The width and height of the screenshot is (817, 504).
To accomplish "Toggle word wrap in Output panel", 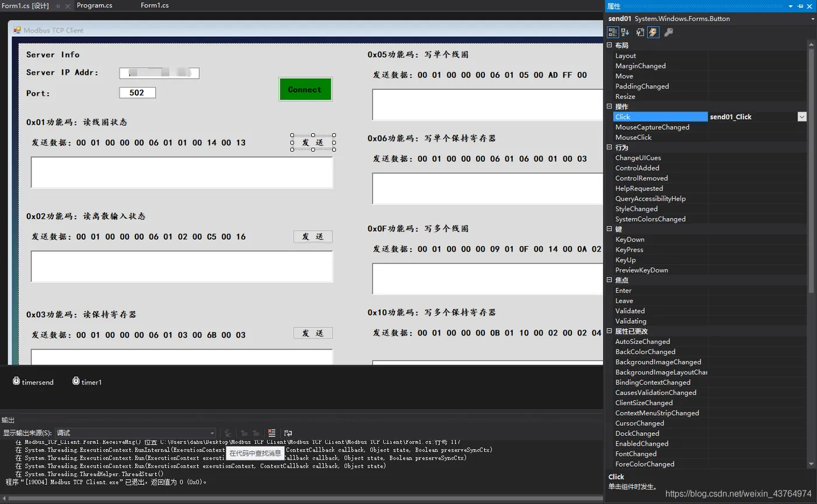I will tap(288, 433).
